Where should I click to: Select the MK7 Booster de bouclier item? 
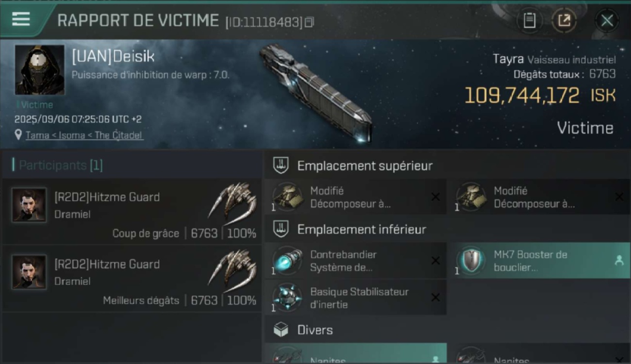(x=539, y=261)
